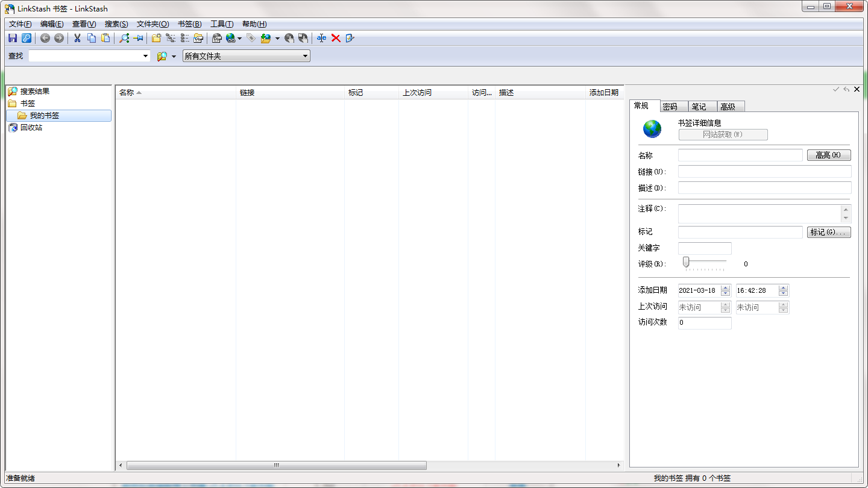
Task: Switch to the 密码 tab
Action: pos(672,106)
